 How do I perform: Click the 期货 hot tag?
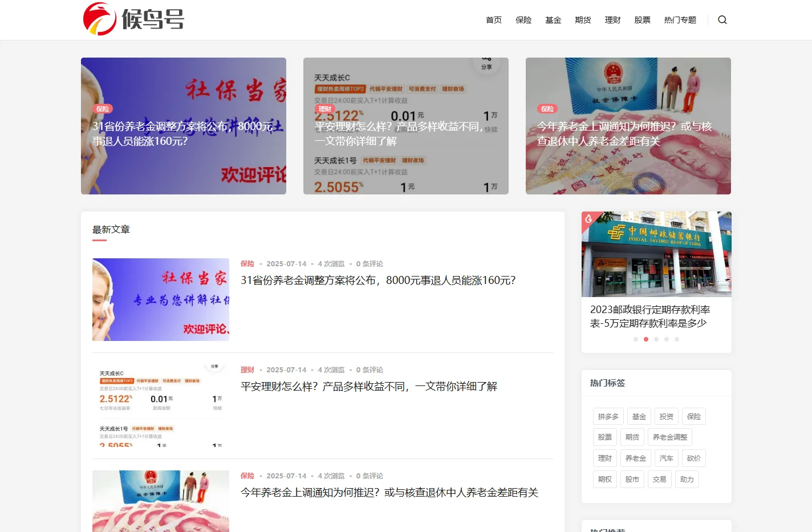pyautogui.click(x=632, y=437)
